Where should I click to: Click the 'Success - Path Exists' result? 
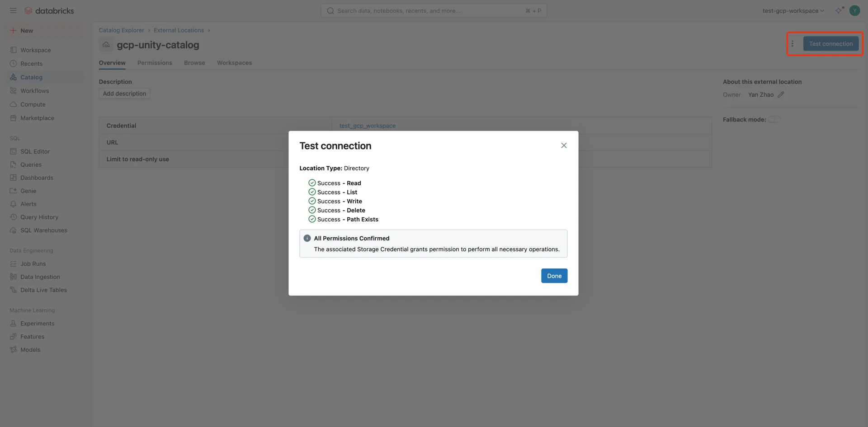(x=343, y=219)
